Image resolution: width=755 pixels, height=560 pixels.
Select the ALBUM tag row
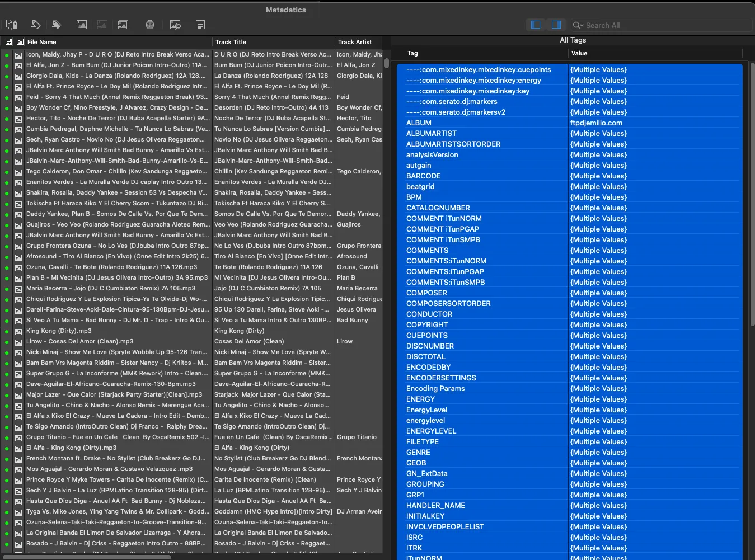pos(569,123)
